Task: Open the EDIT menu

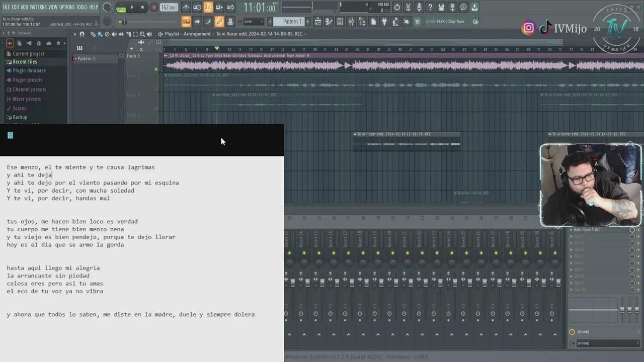Action: [x=16, y=7]
